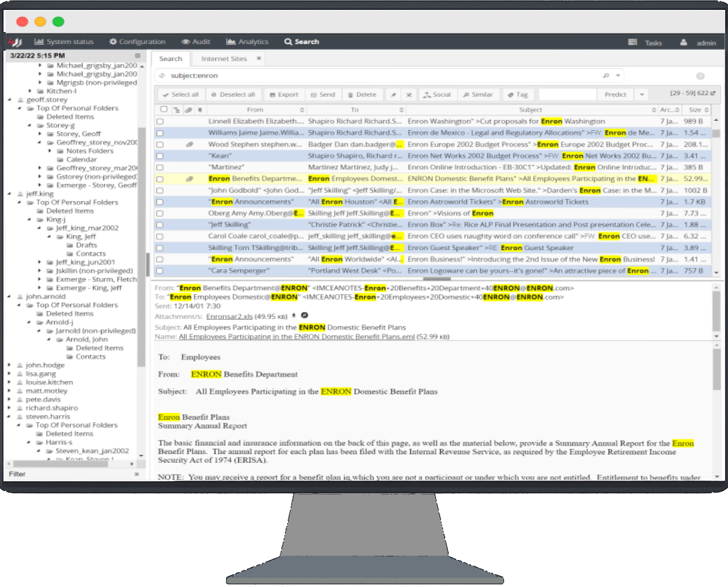Click the application logo icon
728x587 pixels.
pos(15,42)
